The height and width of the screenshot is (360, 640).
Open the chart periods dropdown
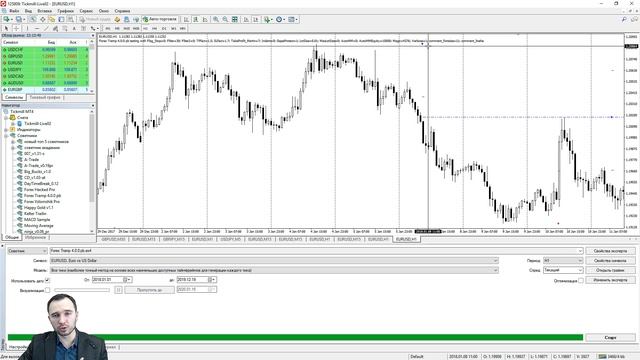point(280,19)
